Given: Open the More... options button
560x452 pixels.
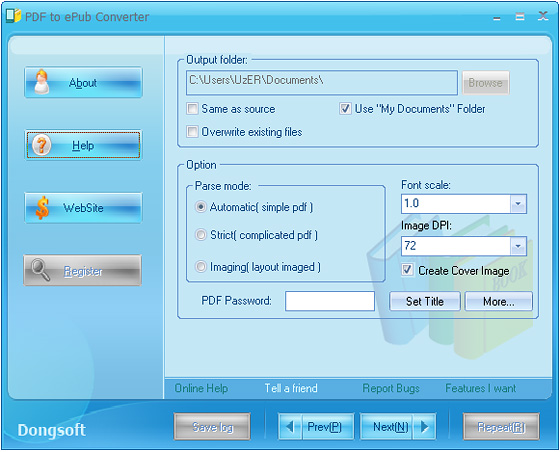Looking at the screenshot, I should 499,301.
